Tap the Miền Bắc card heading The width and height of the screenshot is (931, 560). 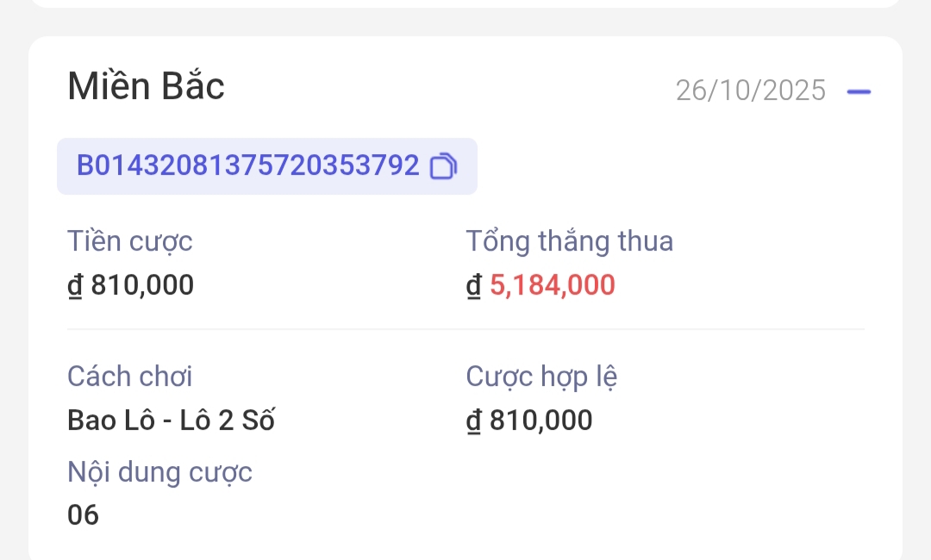point(146,87)
